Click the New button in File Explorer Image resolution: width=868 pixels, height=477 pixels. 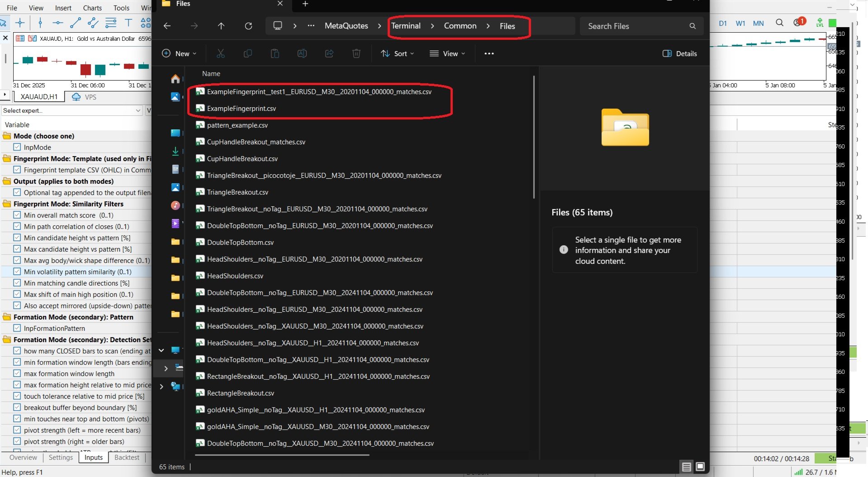point(179,53)
